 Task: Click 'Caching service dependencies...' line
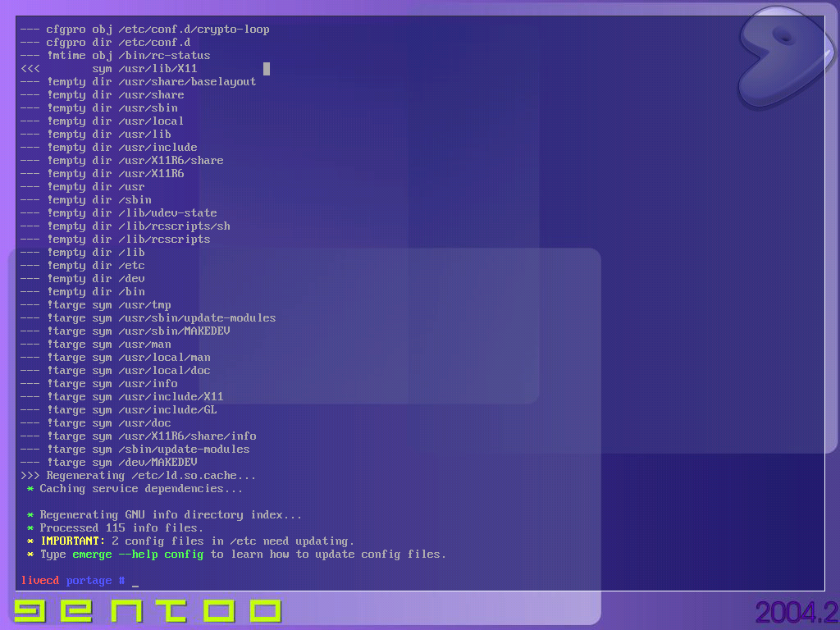coord(135,489)
